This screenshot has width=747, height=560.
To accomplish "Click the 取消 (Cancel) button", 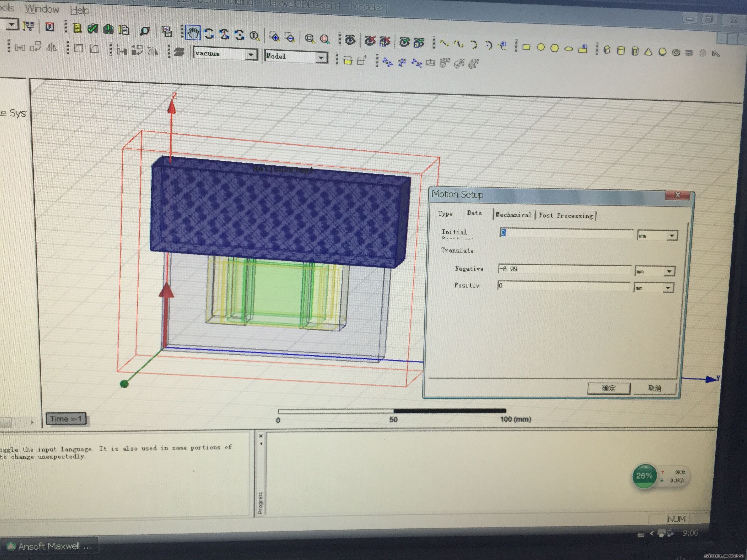I will pyautogui.click(x=655, y=388).
